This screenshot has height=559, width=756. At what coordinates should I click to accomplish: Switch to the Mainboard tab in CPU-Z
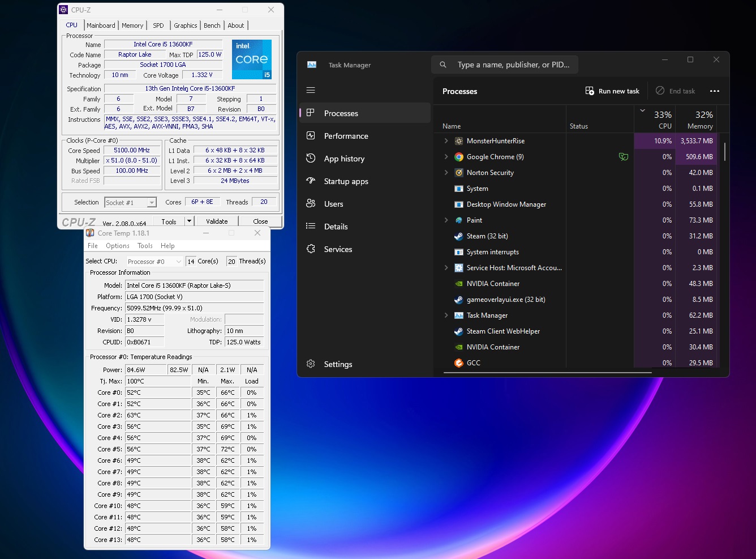[101, 25]
